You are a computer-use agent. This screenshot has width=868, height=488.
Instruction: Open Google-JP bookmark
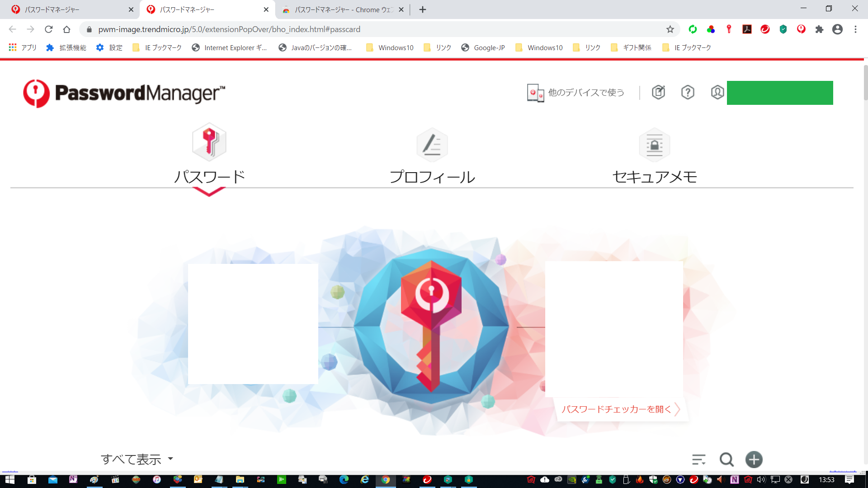(x=483, y=47)
